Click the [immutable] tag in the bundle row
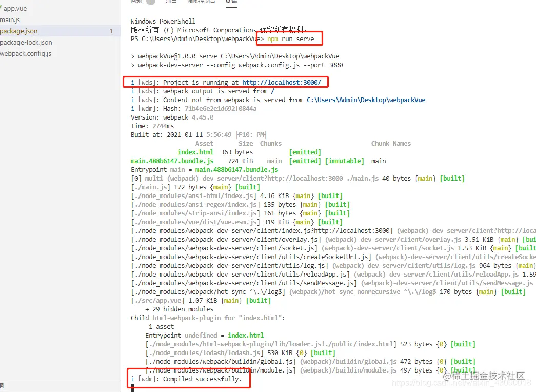 (x=344, y=161)
